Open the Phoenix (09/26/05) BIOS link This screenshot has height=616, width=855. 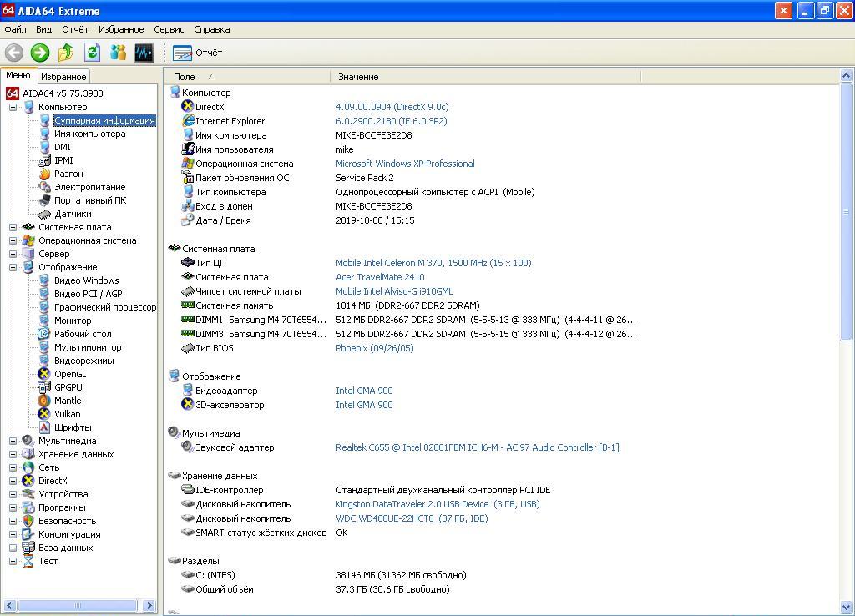375,348
